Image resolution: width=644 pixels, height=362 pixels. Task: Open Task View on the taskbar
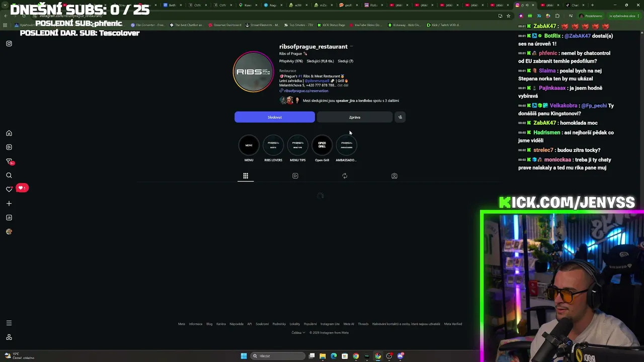coord(312,356)
